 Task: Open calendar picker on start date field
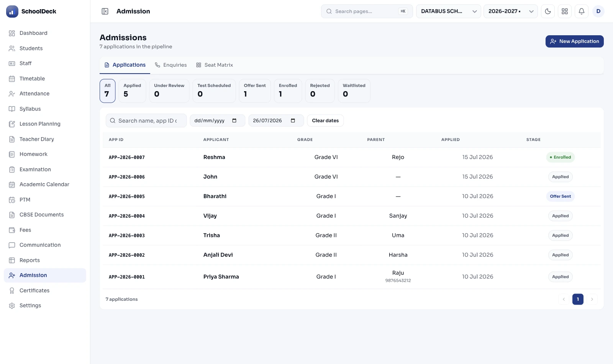(x=234, y=121)
